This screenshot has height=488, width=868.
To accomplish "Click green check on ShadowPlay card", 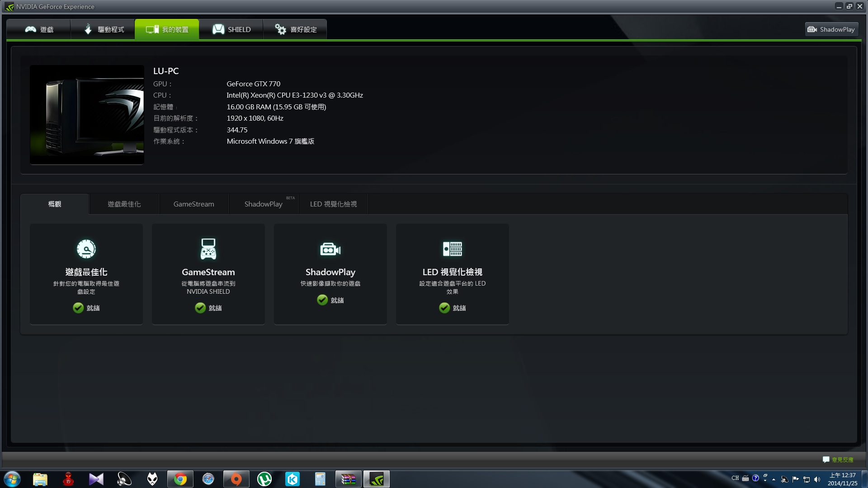I will pos(322,300).
